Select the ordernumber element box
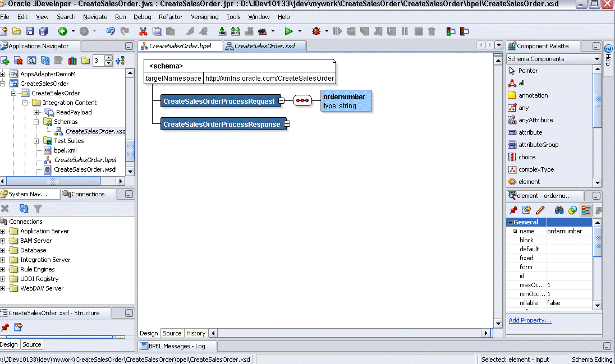615x364 pixels. click(346, 101)
